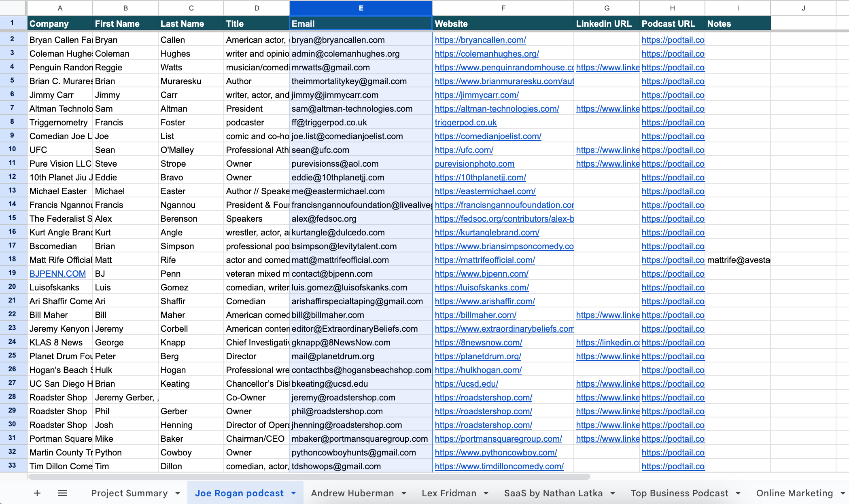
Task: Select the mattrife@avesta notes cell
Action: (x=738, y=260)
